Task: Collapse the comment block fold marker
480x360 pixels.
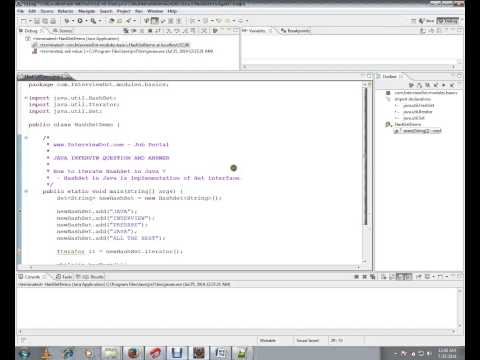Action: pos(25,138)
